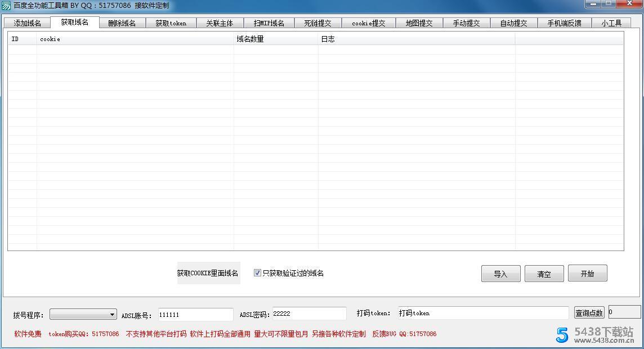Click the 清空 button

point(544,273)
